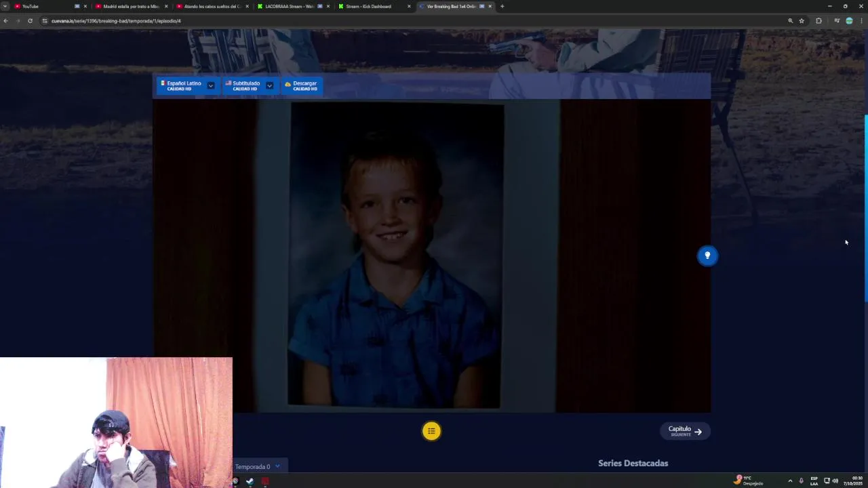Open the Steam taskbar icon
The width and height of the screenshot is (868, 488).
(x=250, y=481)
